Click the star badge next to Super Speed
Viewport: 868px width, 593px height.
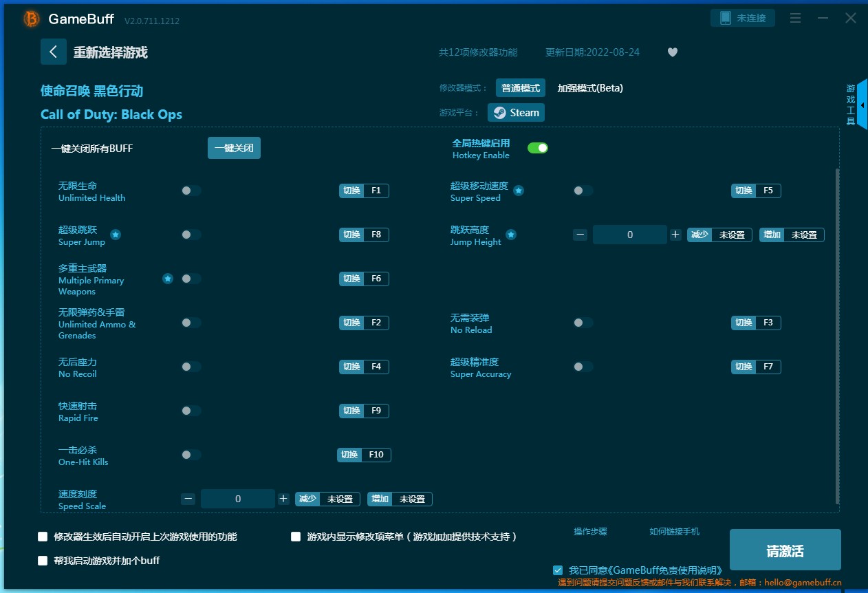point(519,191)
